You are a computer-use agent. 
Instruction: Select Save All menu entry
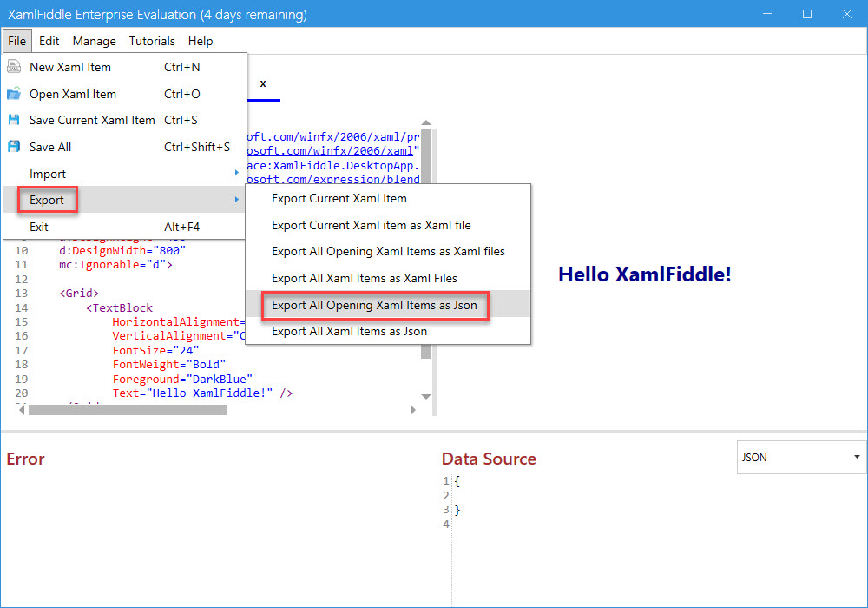pos(124,147)
